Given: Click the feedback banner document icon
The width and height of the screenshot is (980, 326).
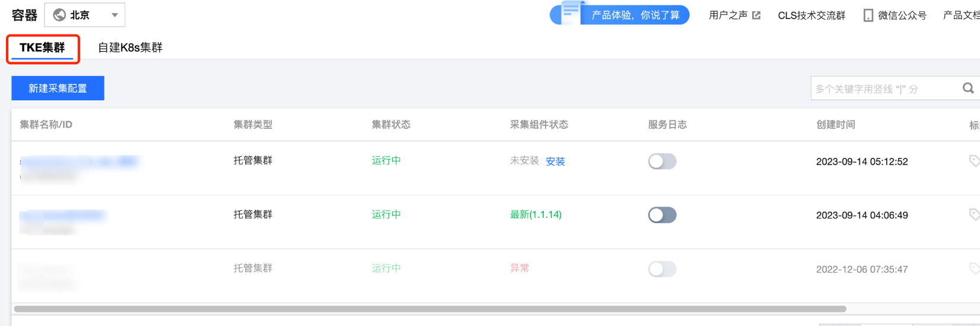Looking at the screenshot, I should (570, 12).
